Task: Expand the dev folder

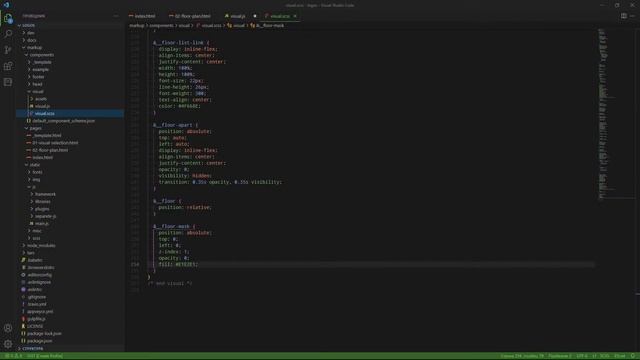Action: [31, 33]
